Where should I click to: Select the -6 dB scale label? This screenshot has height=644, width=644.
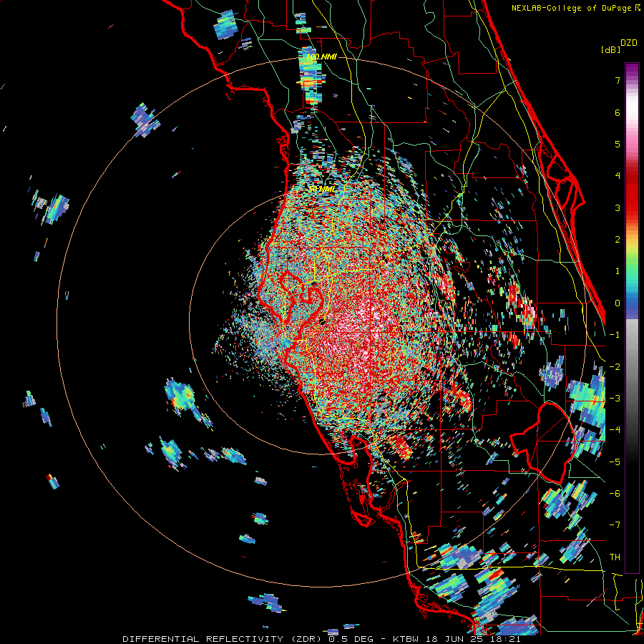pos(615,494)
